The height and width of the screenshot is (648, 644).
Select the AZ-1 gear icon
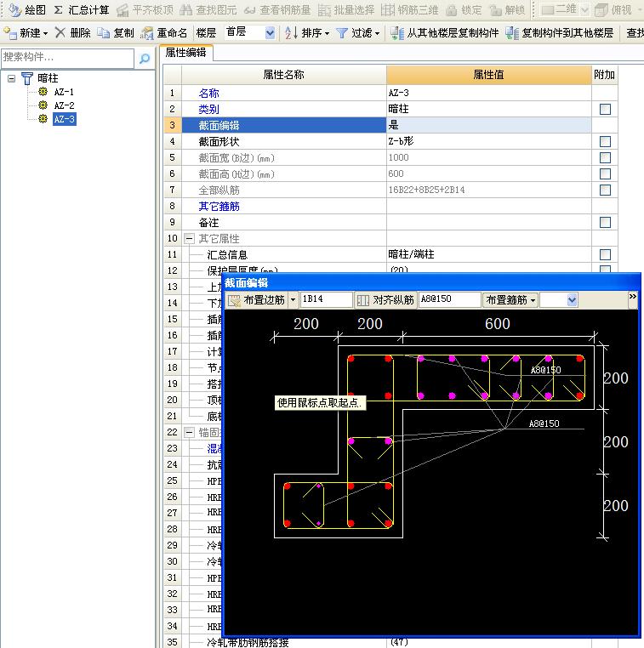coord(43,92)
